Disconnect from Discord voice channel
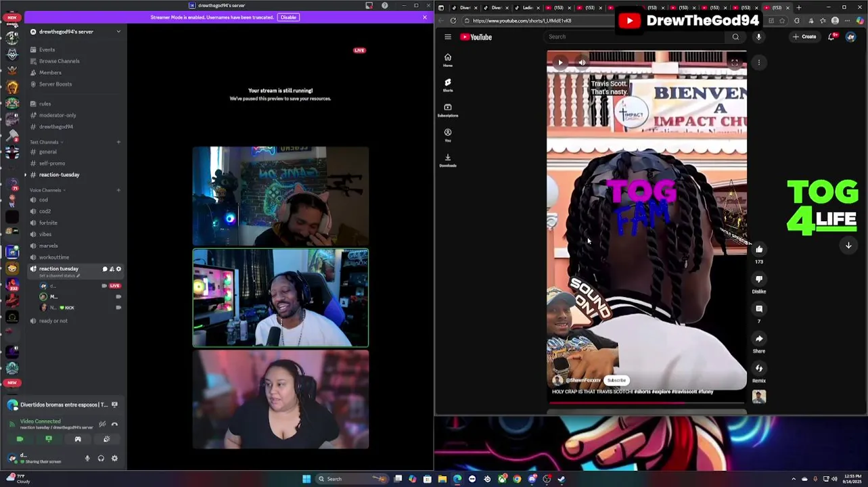Screen dimensions: 868x487 click(114, 425)
